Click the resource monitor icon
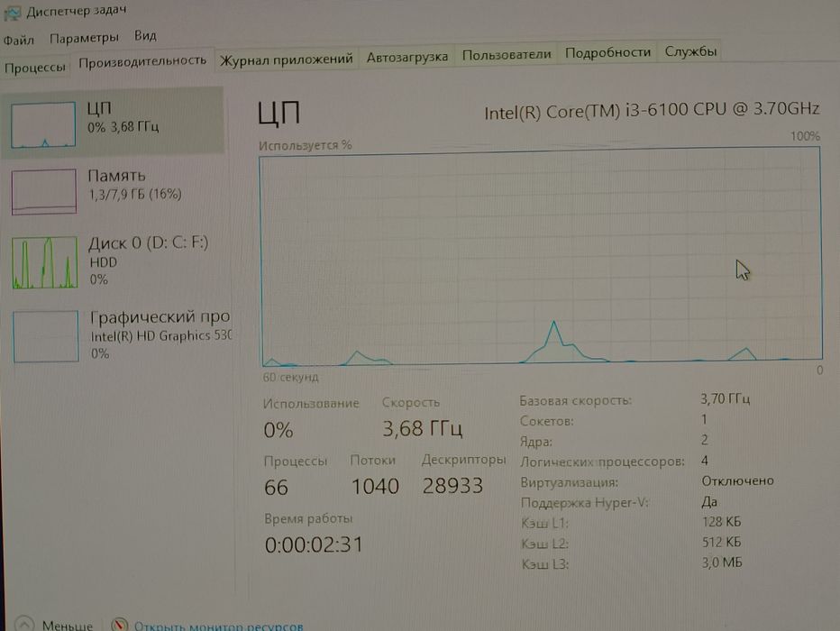Image resolution: width=840 pixels, height=631 pixels. pos(120,625)
